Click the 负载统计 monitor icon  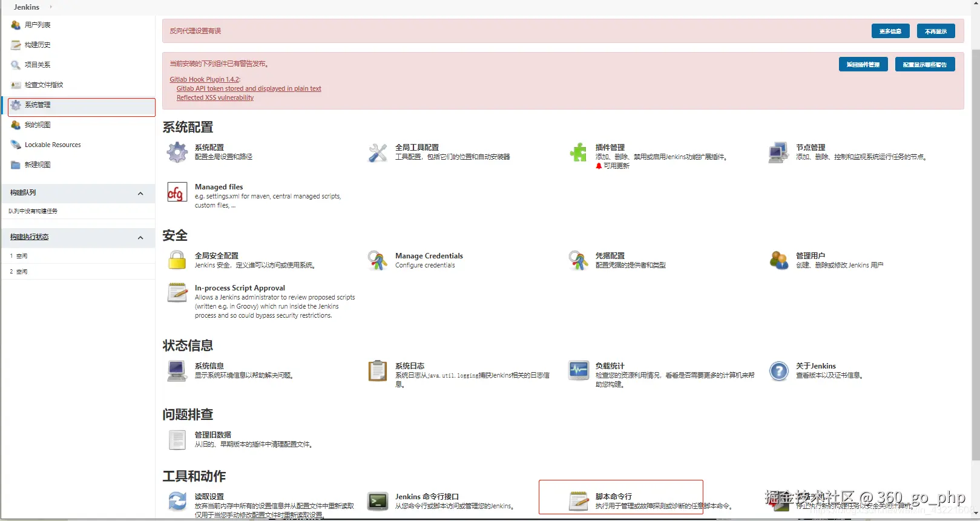click(578, 370)
